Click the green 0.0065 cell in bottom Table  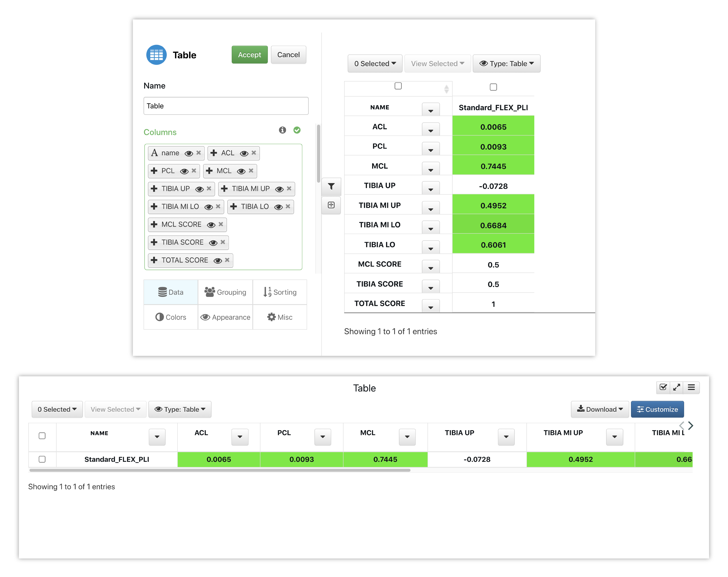point(219,459)
